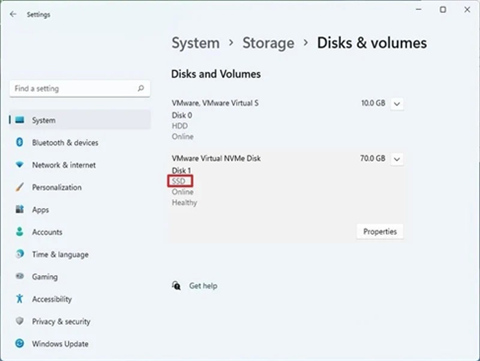The height and width of the screenshot is (361, 480).
Task: Go back to Storage breadcrumb
Action: coord(268,43)
